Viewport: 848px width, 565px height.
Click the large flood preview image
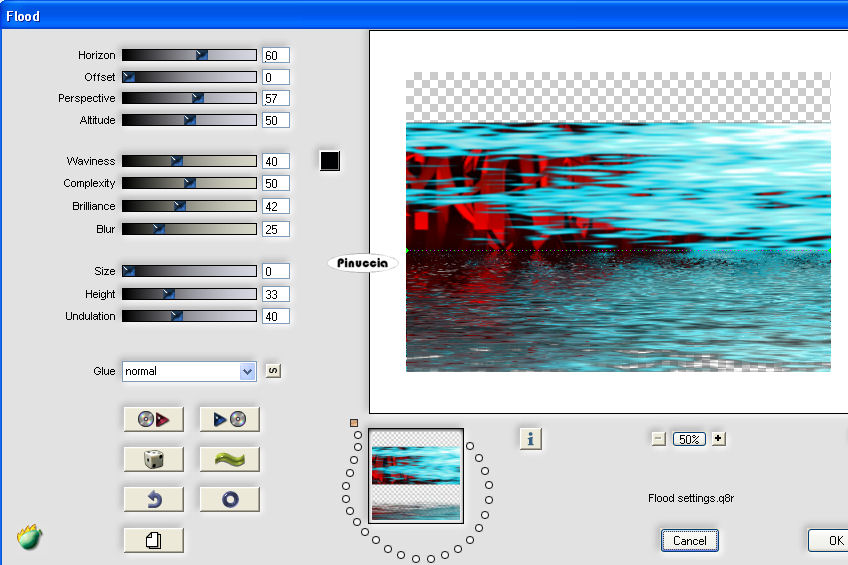618,222
